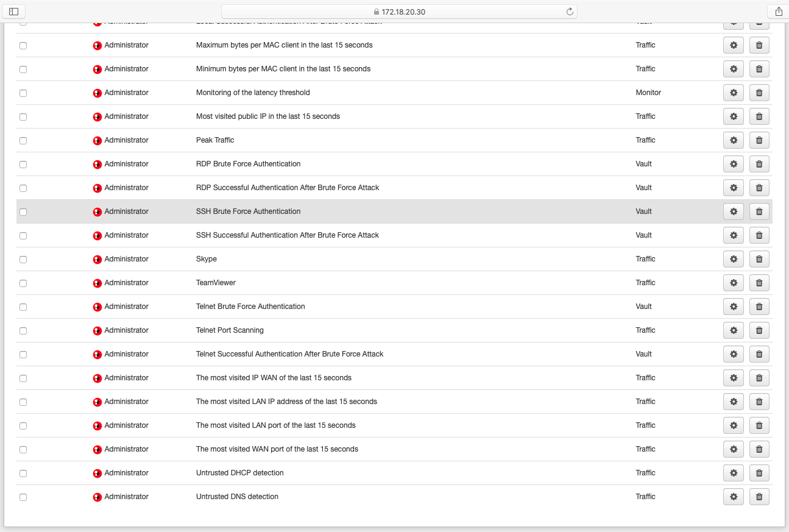Click Administrator text in Untrusted DHCP detection row
The image size is (789, 532).
click(x=127, y=473)
